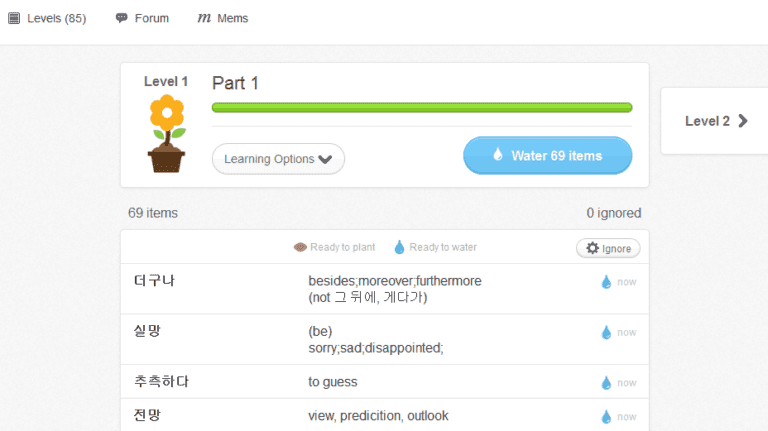768x431 pixels.
Task: Click the water drop beside 추측하다
Action: (x=605, y=383)
